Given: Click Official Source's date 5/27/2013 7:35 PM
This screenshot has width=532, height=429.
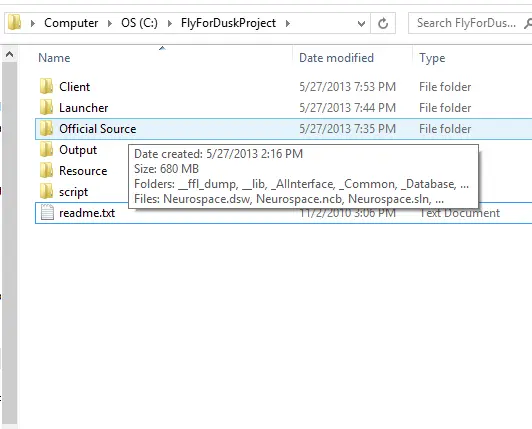Looking at the screenshot, I should [x=347, y=129].
